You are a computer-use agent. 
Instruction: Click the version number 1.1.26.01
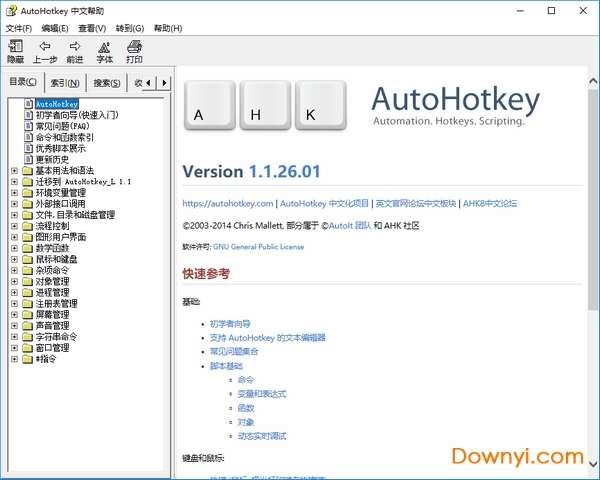284,171
